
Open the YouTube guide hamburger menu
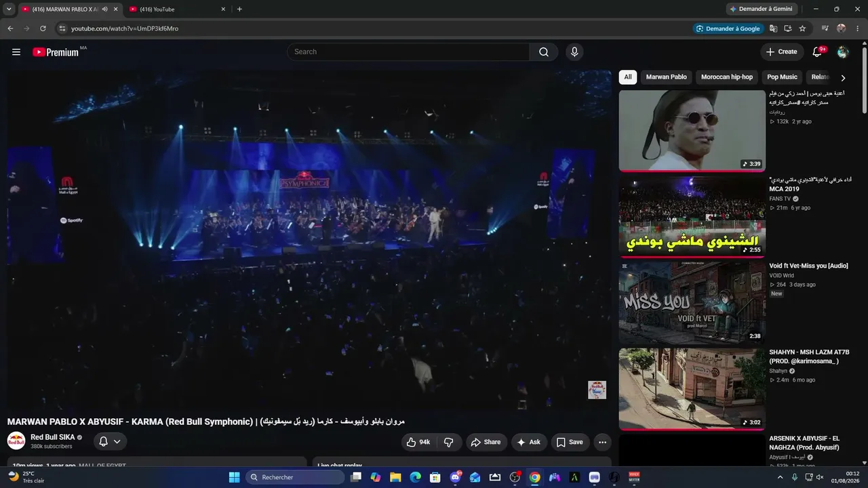pyautogui.click(x=16, y=52)
